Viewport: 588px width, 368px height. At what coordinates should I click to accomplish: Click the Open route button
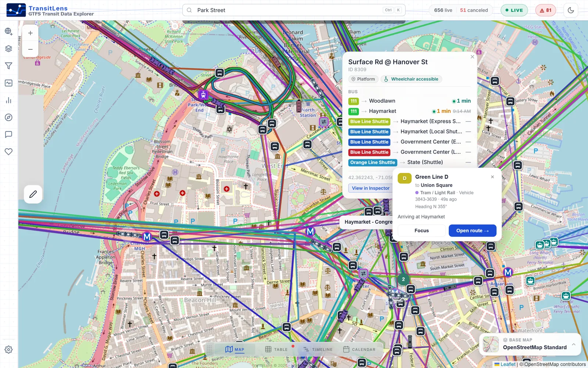[x=472, y=231]
